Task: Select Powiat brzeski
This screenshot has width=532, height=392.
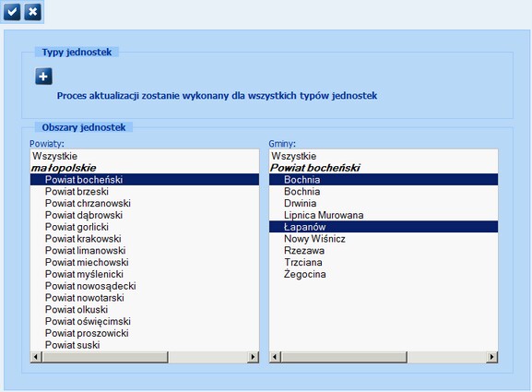Action: click(145, 192)
